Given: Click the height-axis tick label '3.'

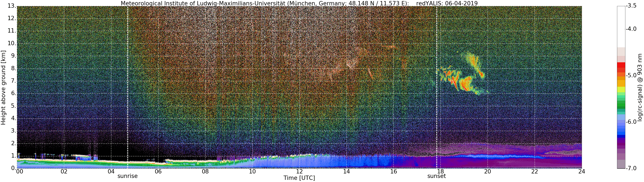Looking at the screenshot, I should click(x=14, y=131).
